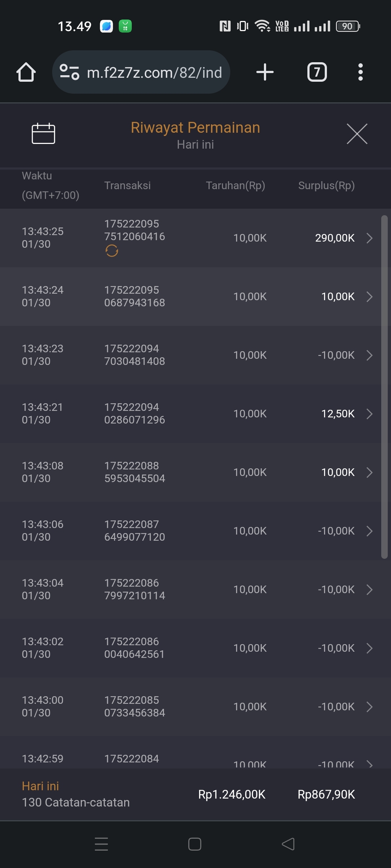Click the vertical scrollbar on the list
This screenshot has width=391, height=868.
point(384,387)
